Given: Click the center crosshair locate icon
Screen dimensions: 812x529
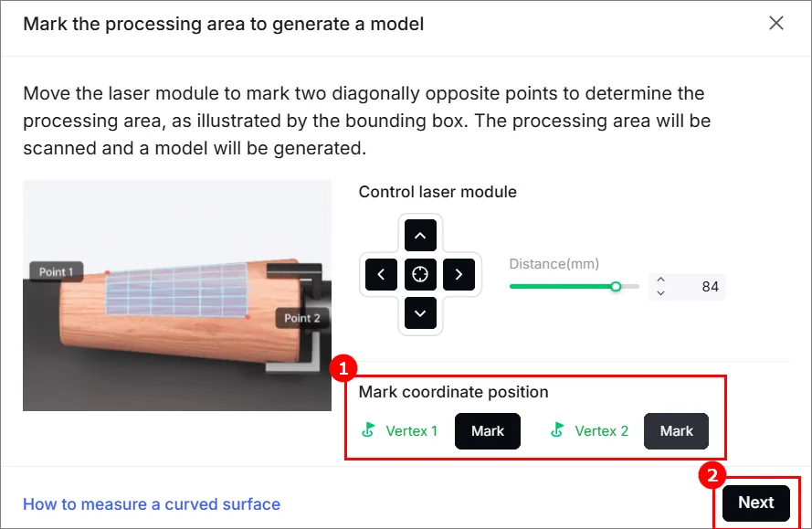Looking at the screenshot, I should [420, 274].
